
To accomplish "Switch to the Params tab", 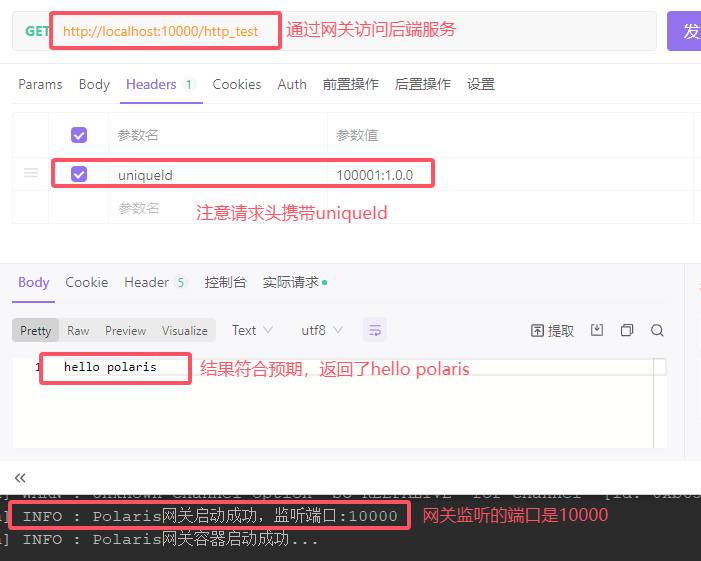I will coord(40,85).
